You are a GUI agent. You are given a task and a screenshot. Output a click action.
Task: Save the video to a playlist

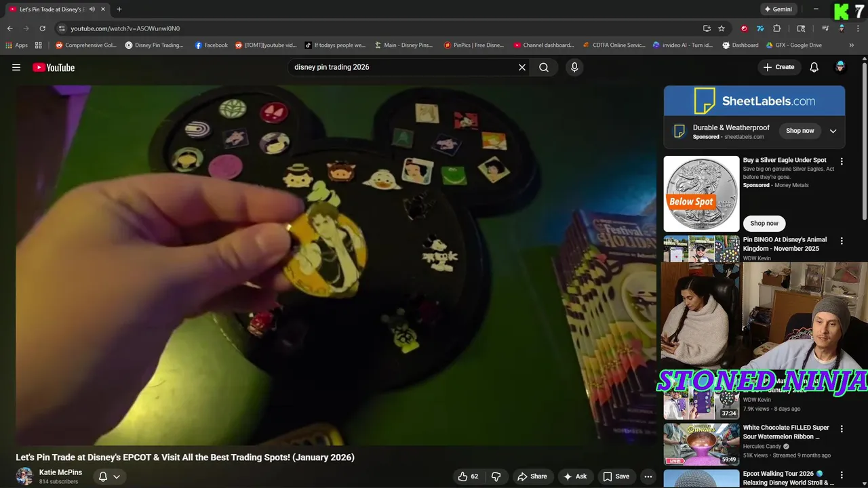(616, 476)
